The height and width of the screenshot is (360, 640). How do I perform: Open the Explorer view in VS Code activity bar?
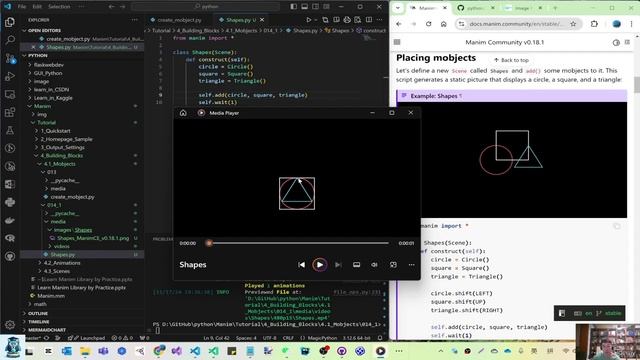tap(10, 22)
